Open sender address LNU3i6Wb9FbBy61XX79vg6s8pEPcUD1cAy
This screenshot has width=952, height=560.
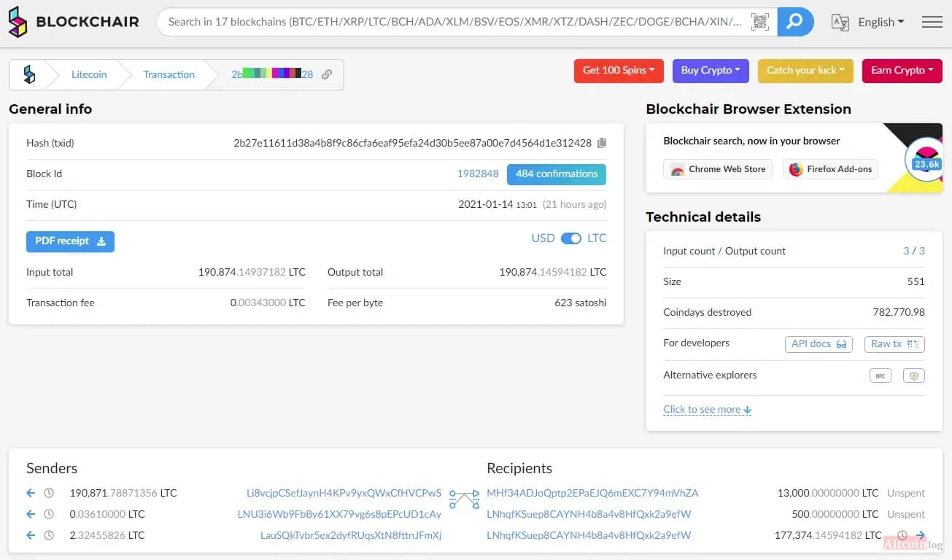[339, 514]
